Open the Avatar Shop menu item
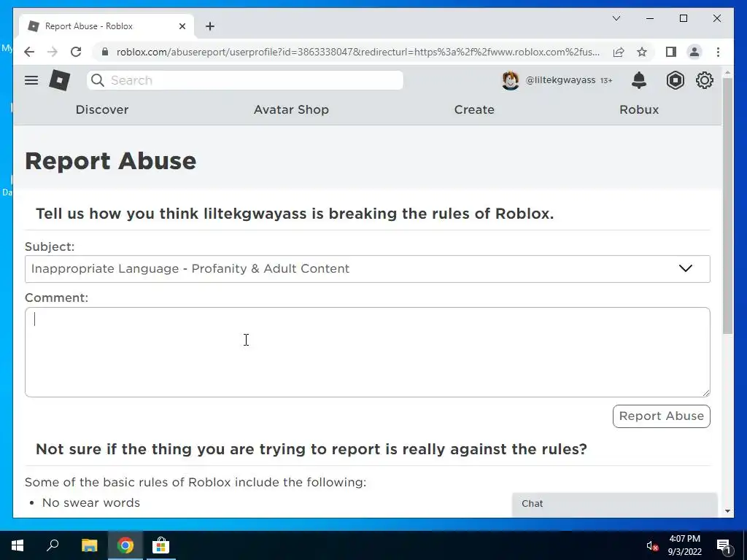 click(x=291, y=109)
